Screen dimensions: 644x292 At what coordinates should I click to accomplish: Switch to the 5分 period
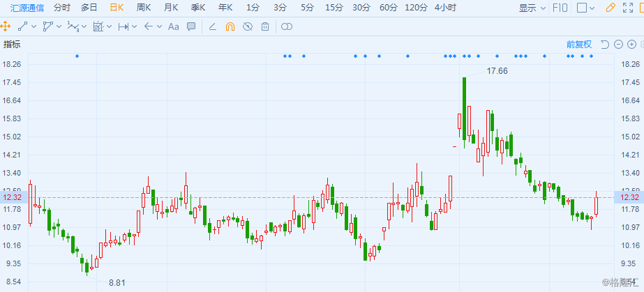[x=307, y=8]
